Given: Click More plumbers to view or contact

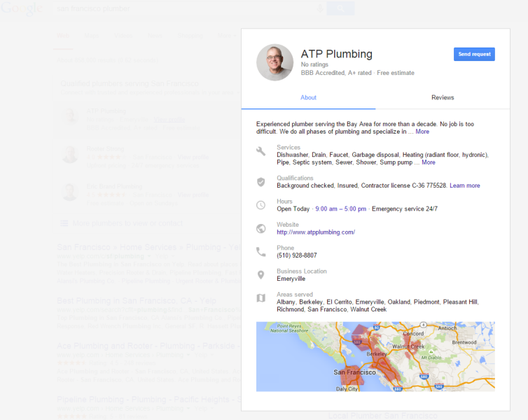Looking at the screenshot, I should tap(127, 223).
